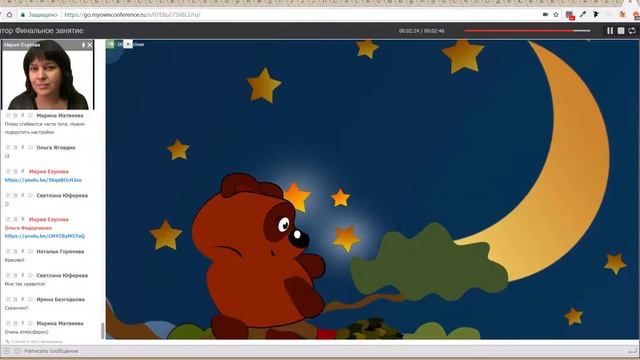Click the playback time counter 00:02:24
This screenshot has height=360, width=640.
pyautogui.click(x=409, y=31)
